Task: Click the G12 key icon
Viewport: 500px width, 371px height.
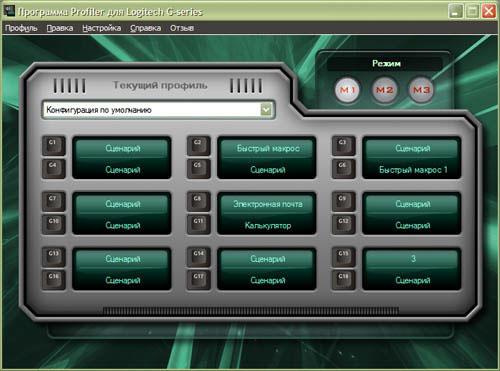Action: (x=343, y=224)
